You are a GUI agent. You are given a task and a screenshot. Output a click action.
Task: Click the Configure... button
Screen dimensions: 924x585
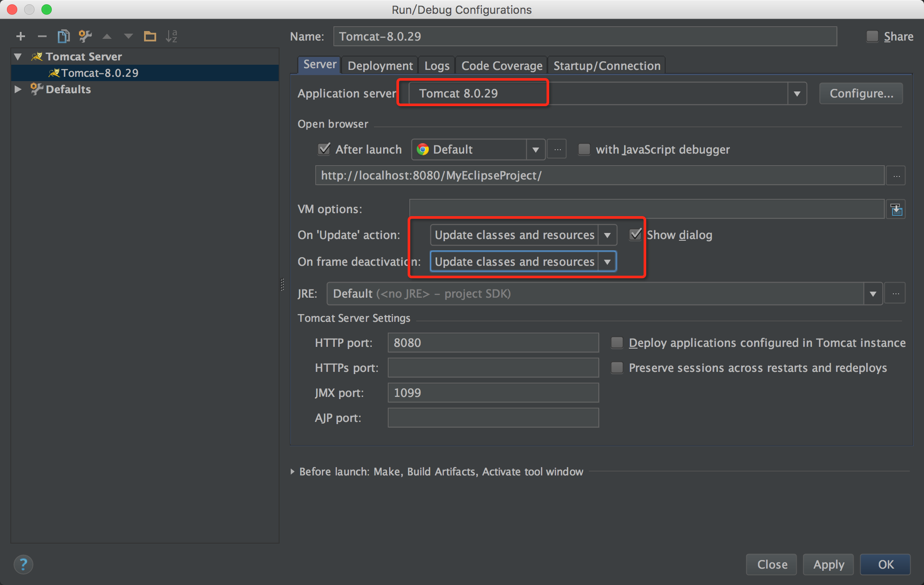pyautogui.click(x=861, y=94)
